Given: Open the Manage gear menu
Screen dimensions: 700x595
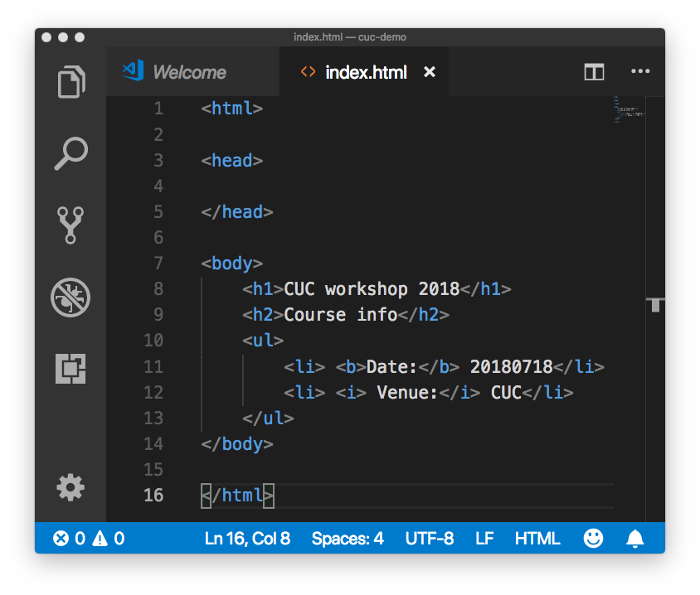Looking at the screenshot, I should tap(70, 487).
